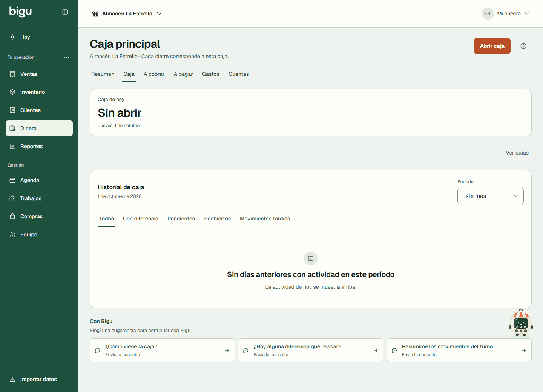The image size is (543, 392).
Task: Send "¿Hay alguna diferencia que revisar?" suggestion
Action: (311, 351)
